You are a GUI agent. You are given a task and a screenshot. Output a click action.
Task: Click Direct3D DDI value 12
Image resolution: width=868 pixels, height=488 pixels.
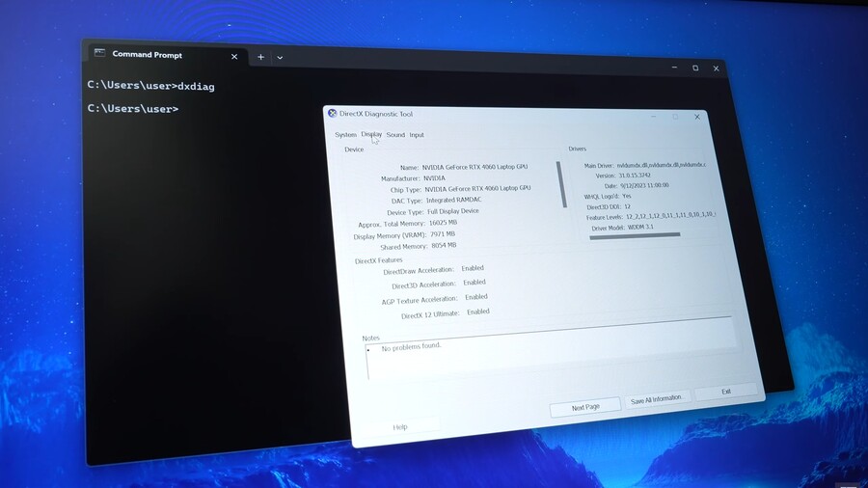[627, 206]
